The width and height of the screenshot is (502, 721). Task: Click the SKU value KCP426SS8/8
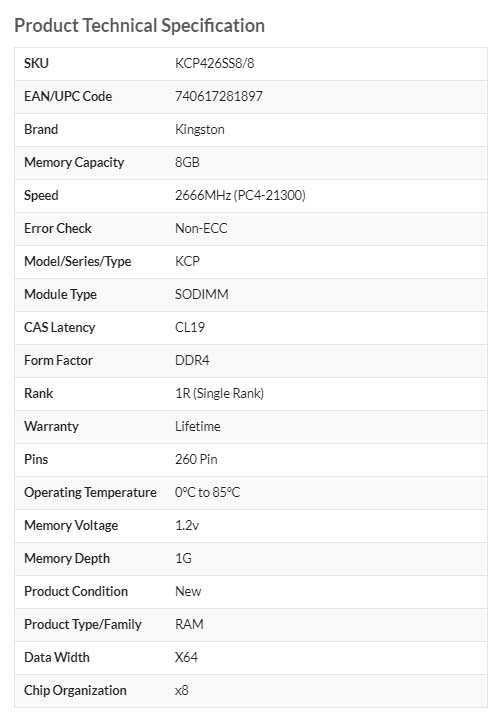(x=214, y=63)
